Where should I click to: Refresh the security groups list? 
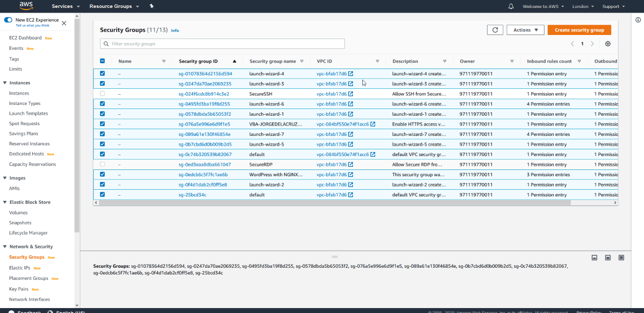click(x=495, y=30)
